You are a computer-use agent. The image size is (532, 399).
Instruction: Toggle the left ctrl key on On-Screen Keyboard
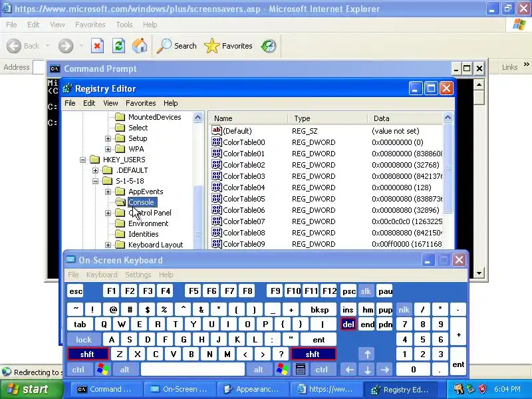(x=78, y=369)
